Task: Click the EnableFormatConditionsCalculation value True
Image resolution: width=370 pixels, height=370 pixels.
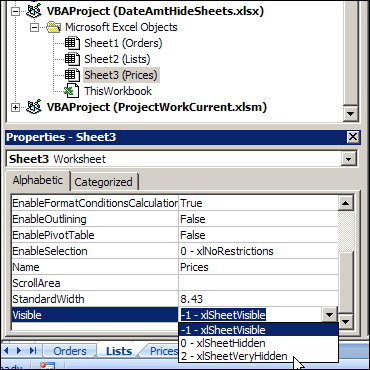Action: [x=258, y=203]
